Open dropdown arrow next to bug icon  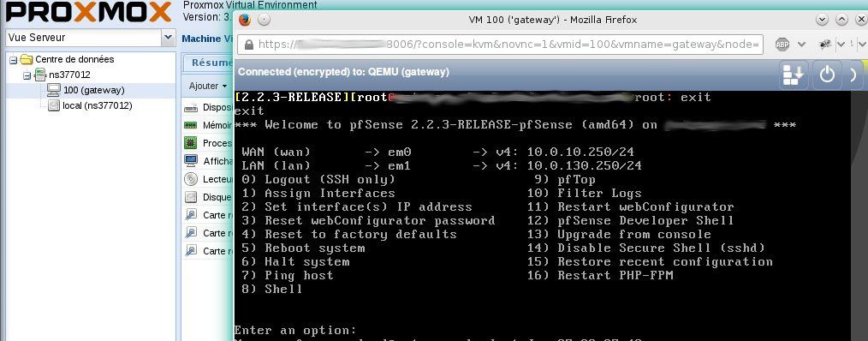coord(841,45)
